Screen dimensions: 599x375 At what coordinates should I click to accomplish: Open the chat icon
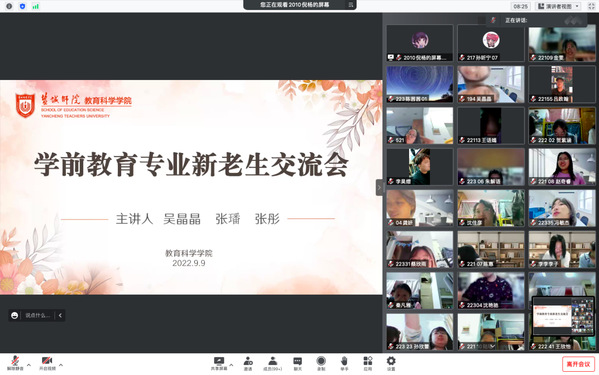click(297, 363)
